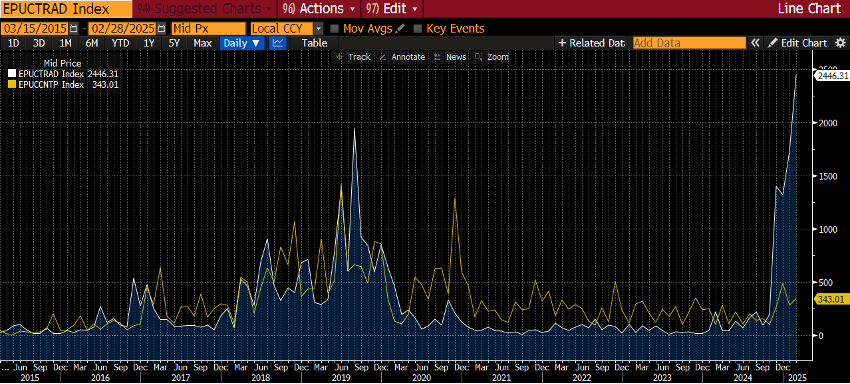Viewport: 850px width, 384px height.
Task: Select the 3D time range
Action: [39, 43]
